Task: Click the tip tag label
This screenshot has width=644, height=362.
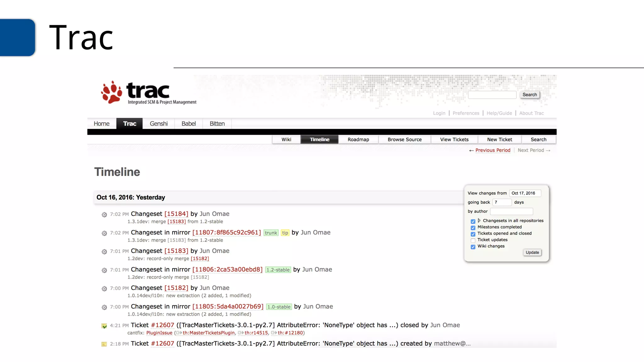Action: (x=285, y=233)
